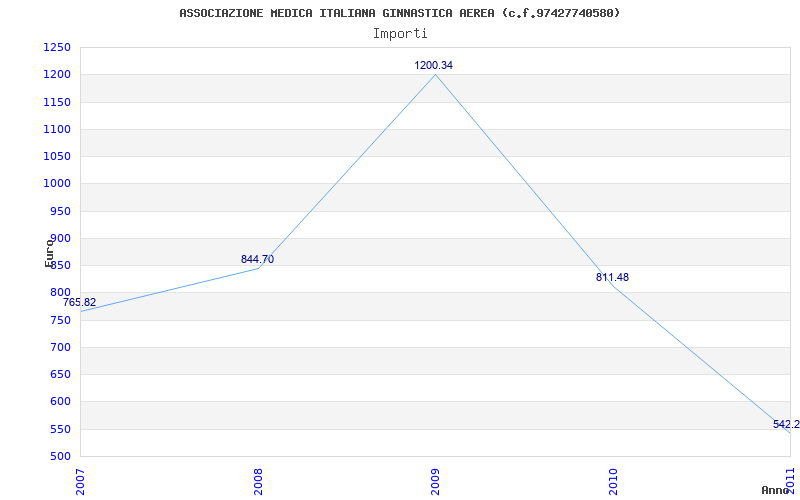Click the 1250 y-axis value

point(57,47)
